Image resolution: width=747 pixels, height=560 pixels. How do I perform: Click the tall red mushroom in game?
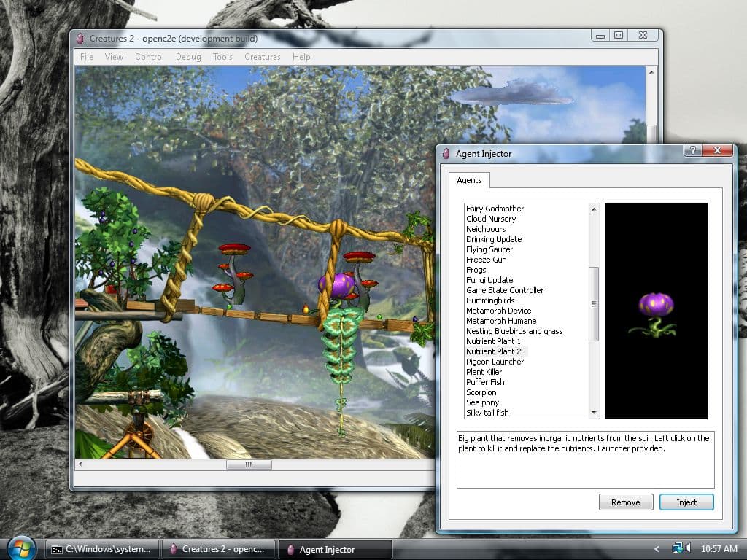tap(234, 274)
